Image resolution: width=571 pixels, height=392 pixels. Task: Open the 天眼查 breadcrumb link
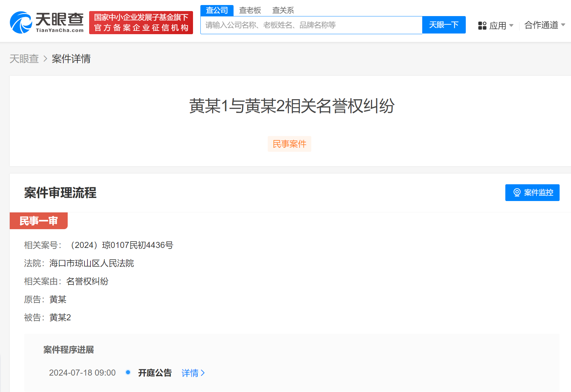(24, 59)
